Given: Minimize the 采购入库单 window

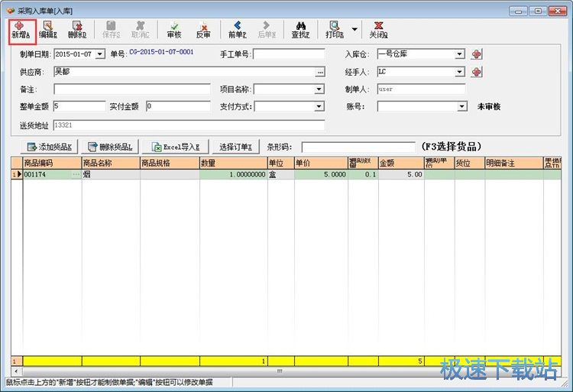Looking at the screenshot, I should click(x=519, y=11).
